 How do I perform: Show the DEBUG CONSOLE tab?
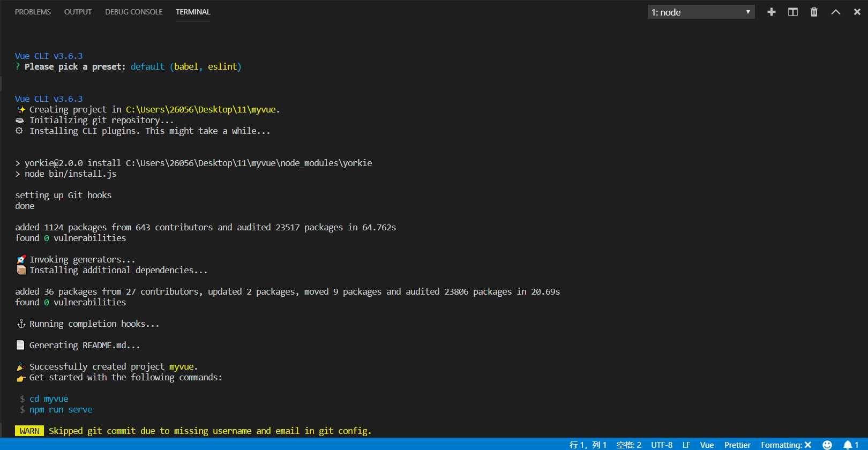click(x=133, y=12)
